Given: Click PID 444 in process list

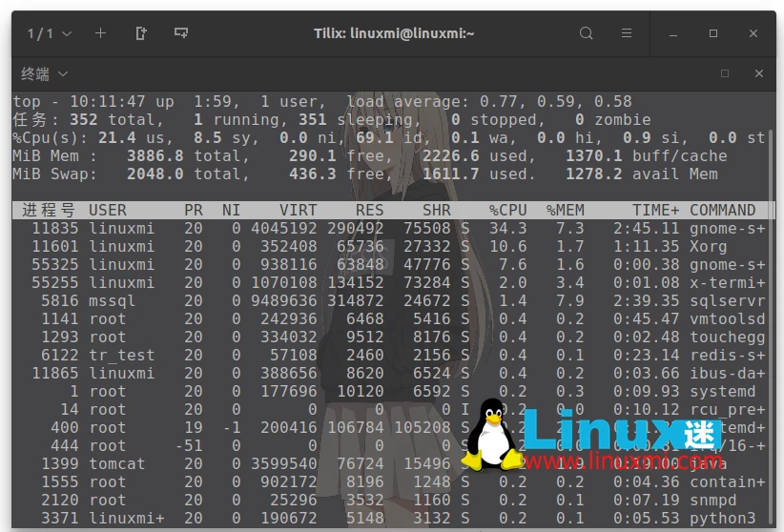Looking at the screenshot, I should click(x=65, y=446).
